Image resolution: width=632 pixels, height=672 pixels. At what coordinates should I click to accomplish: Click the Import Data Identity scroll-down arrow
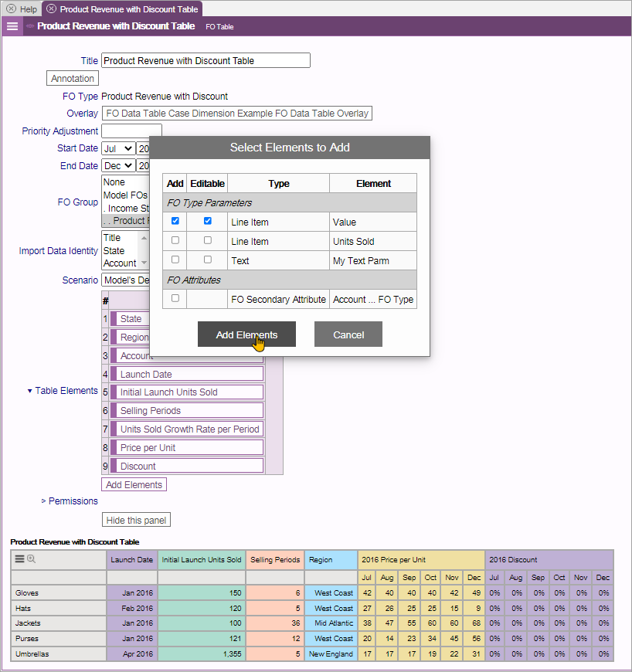pyautogui.click(x=144, y=263)
